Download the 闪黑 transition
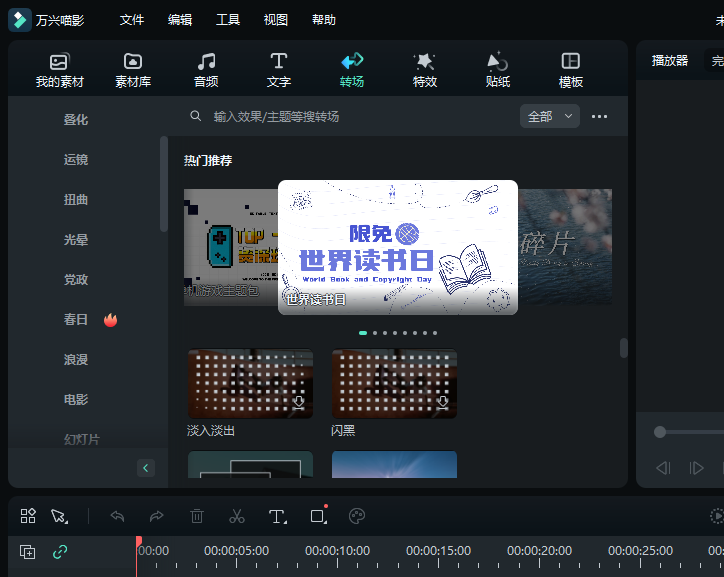Viewport: 724px width, 577px height. pos(442,403)
